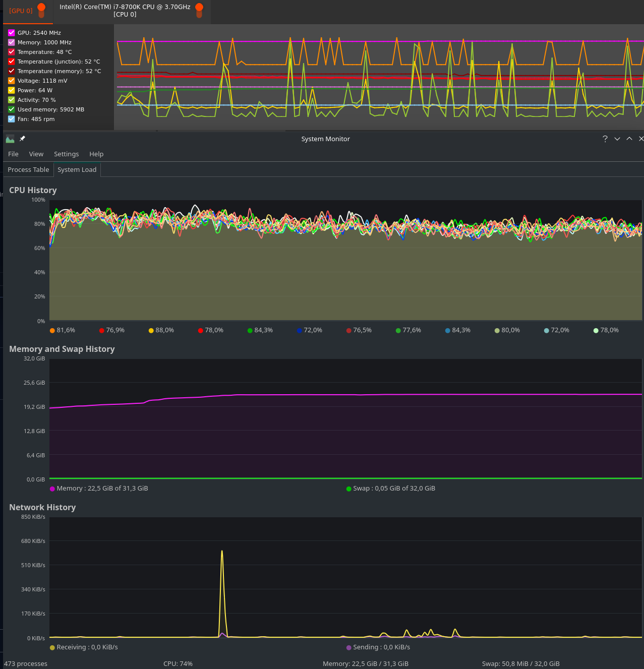Open the File menu
This screenshot has width=644, height=669.
point(14,154)
